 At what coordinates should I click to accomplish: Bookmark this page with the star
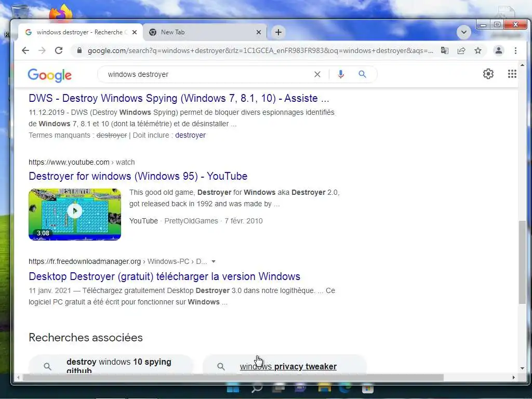pos(478,50)
